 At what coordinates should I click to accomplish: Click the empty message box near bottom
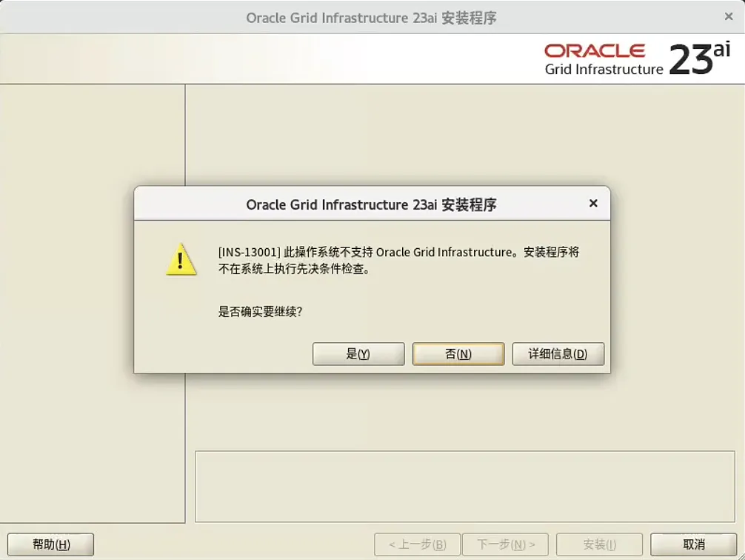pos(465,485)
